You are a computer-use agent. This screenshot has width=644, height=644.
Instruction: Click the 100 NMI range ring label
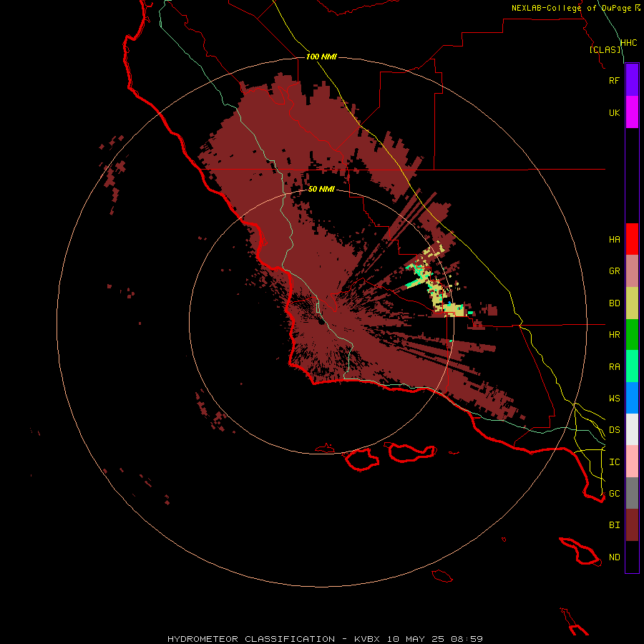[321, 57]
